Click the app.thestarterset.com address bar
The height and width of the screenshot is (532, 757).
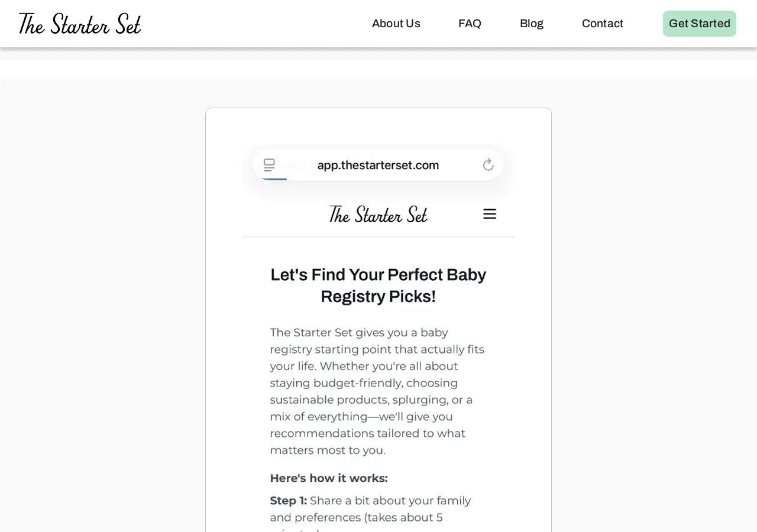(x=378, y=165)
